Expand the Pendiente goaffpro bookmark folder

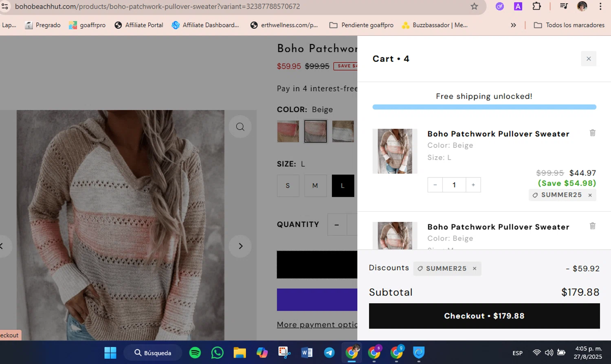coord(361,25)
